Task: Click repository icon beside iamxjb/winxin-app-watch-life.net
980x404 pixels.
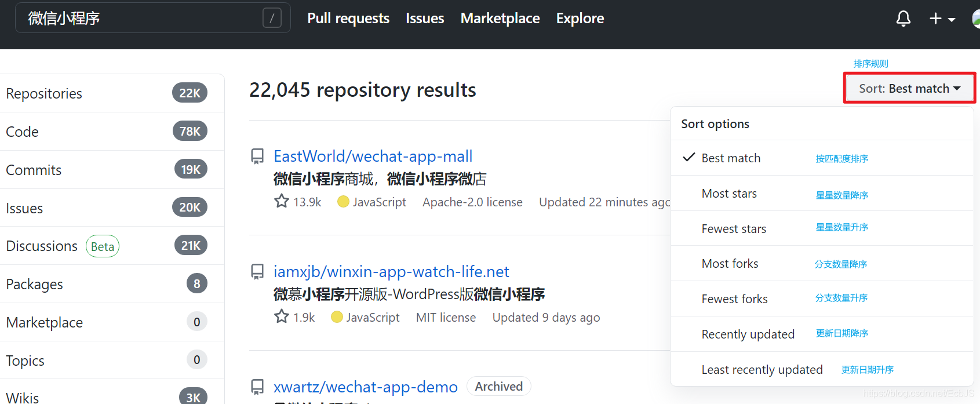Action: pos(257,272)
